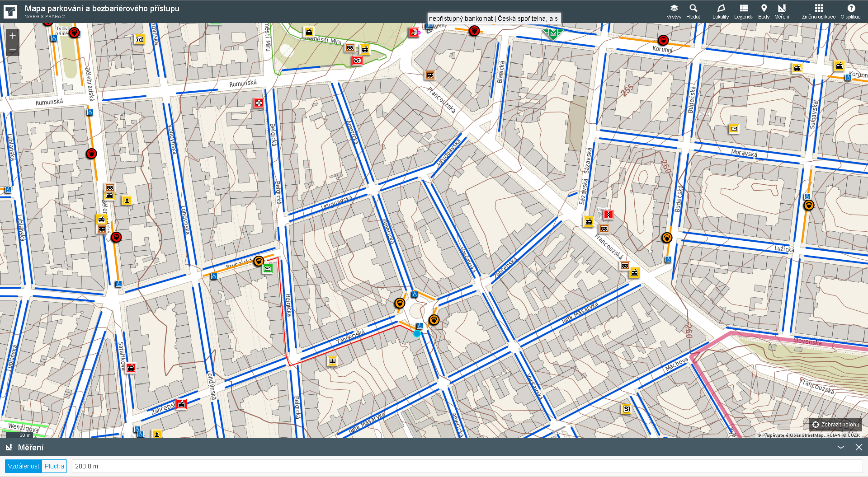The width and height of the screenshot is (868, 477).
Task: Open the Lokality tool
Action: point(721,11)
